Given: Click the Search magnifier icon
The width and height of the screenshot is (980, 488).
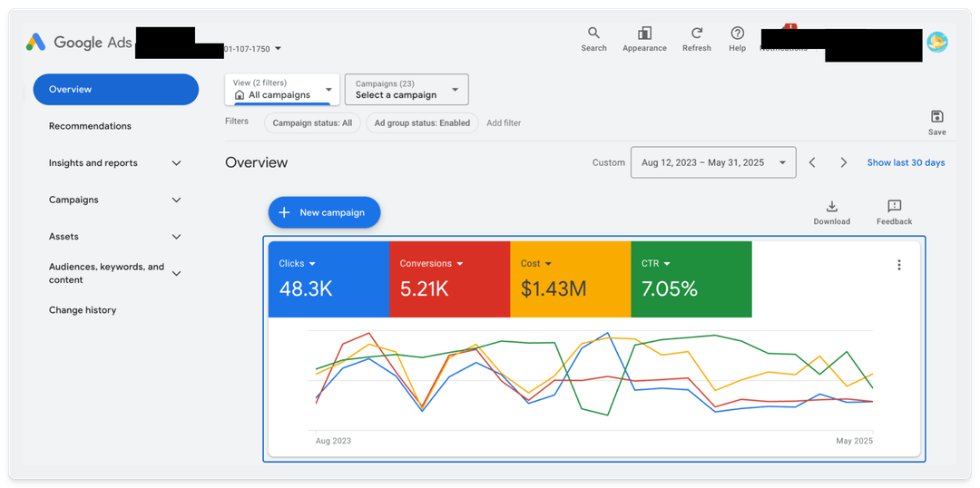Looking at the screenshot, I should 593,33.
